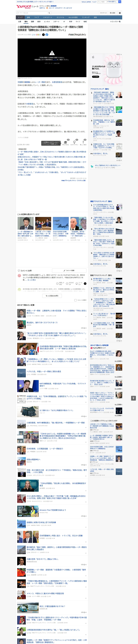The width and height of the screenshot is (138, 644).
Task: Open 小泉大臣 イタリア国防相 article thumbnail
Action: [x=43, y=223]
